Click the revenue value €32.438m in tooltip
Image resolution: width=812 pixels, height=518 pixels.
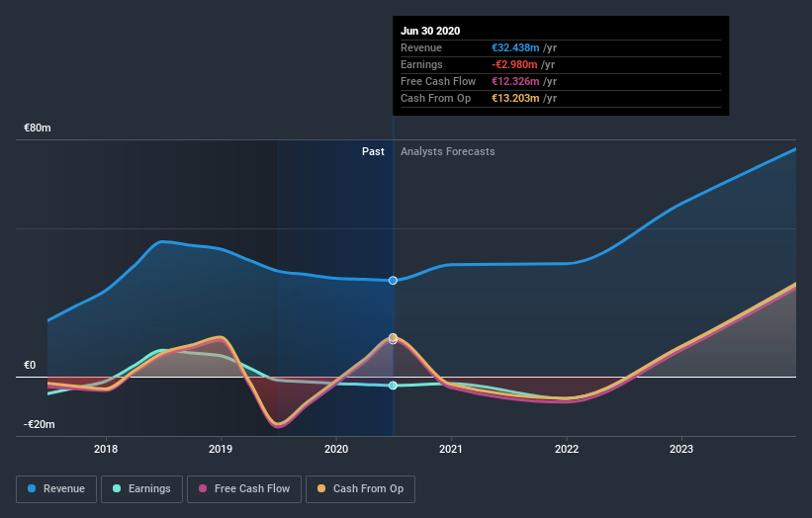pos(515,47)
